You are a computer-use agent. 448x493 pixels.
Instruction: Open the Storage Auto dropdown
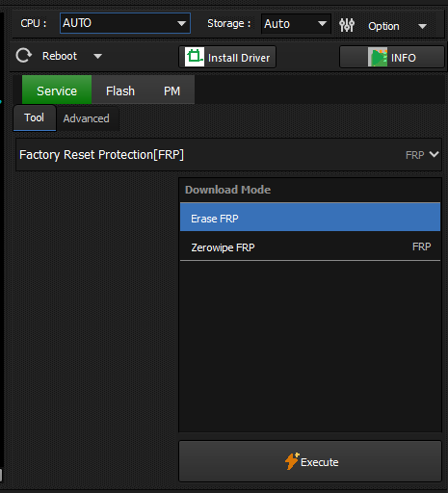296,24
